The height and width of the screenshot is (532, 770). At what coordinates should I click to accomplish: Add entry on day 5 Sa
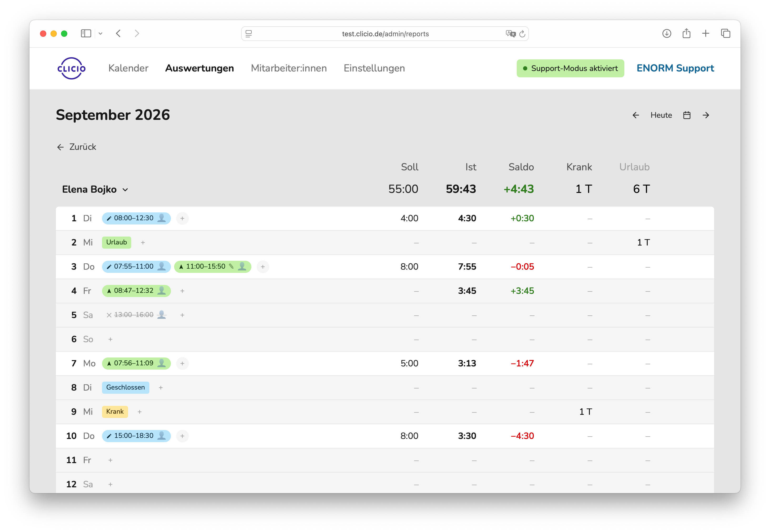click(x=182, y=315)
